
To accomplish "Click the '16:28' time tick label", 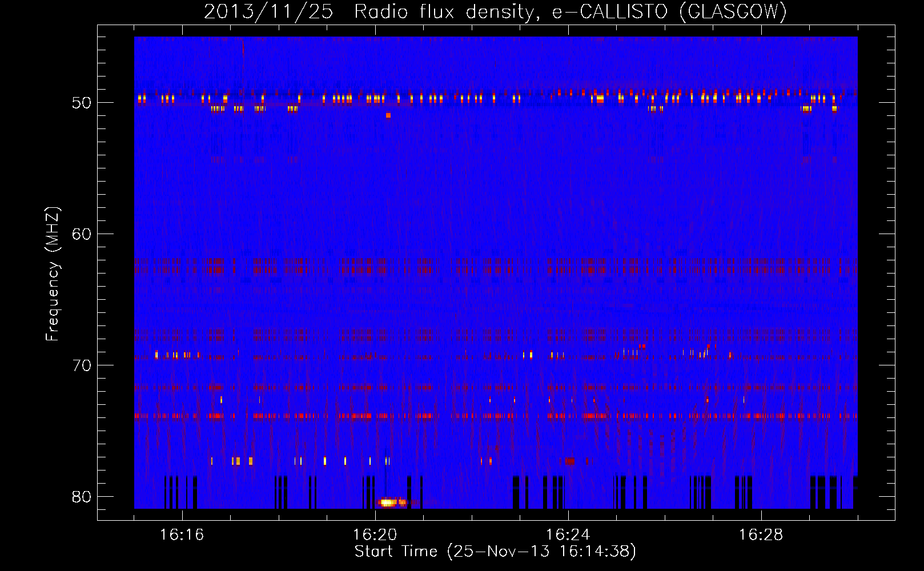I will [x=761, y=534].
